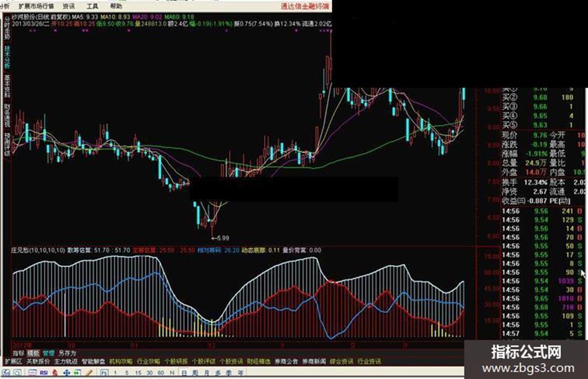Open the 主力轨迹 tab
Screen dimensions: 588x379
(65, 362)
